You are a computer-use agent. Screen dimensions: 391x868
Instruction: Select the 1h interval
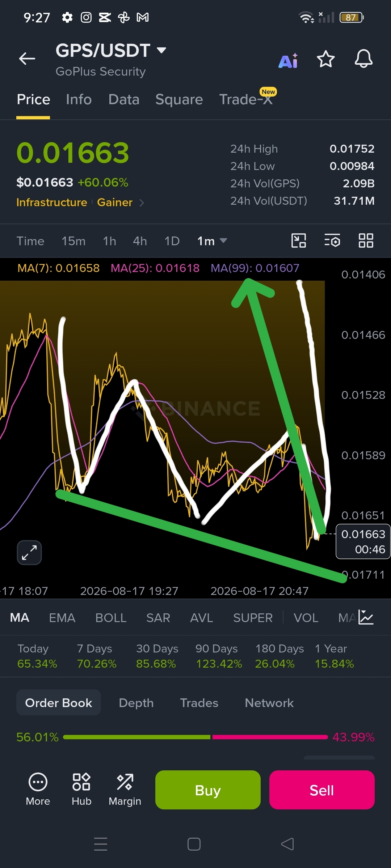[x=109, y=241]
